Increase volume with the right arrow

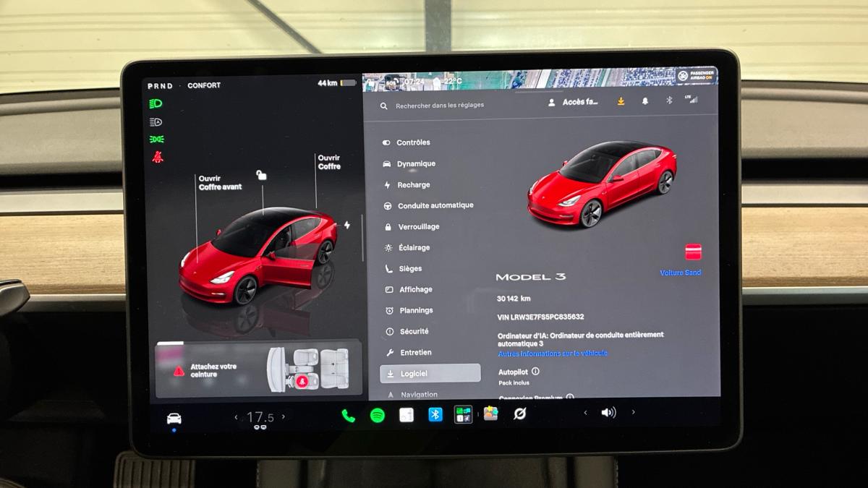coord(633,412)
